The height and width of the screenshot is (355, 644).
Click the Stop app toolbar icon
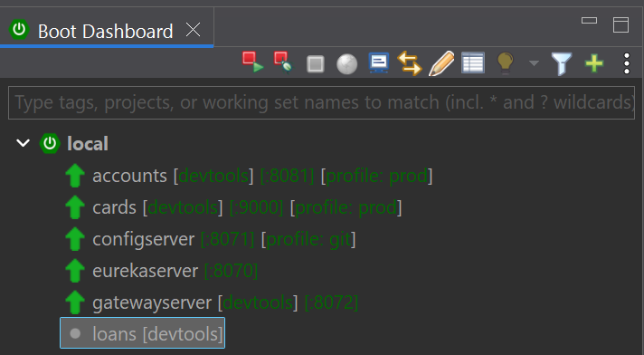(316, 63)
